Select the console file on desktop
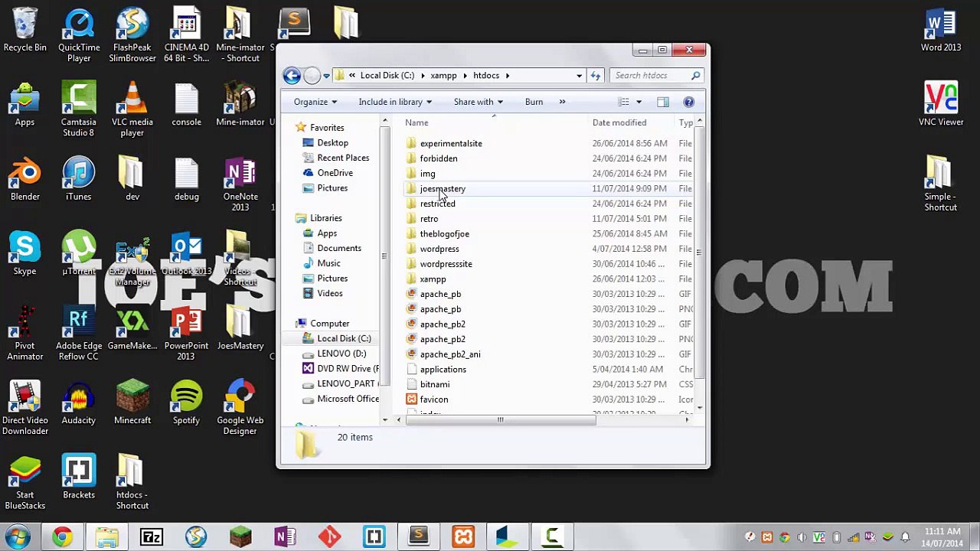Viewport: 980px width, 551px height. pos(186,106)
